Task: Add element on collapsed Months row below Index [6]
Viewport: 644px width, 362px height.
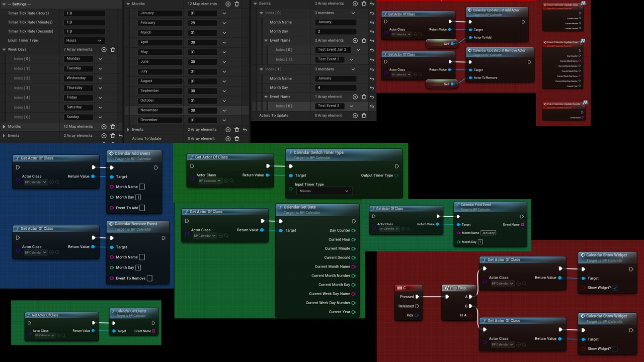Action: [x=104, y=127]
